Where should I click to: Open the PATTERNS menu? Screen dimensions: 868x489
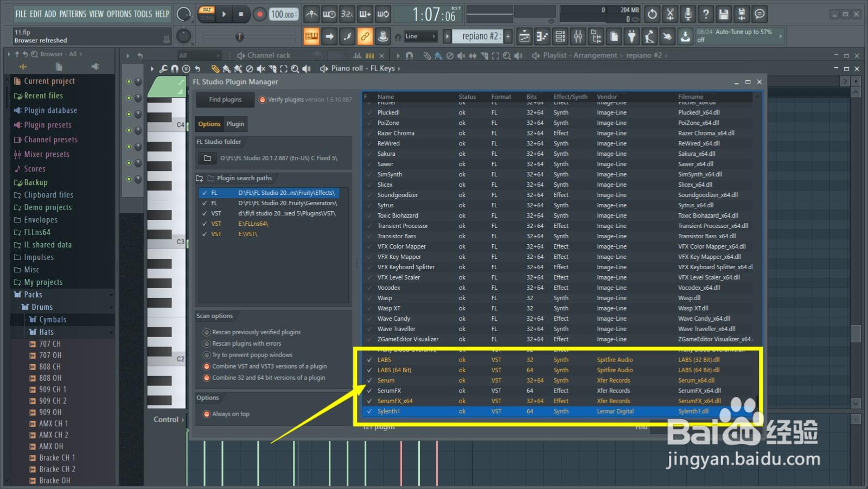73,14
